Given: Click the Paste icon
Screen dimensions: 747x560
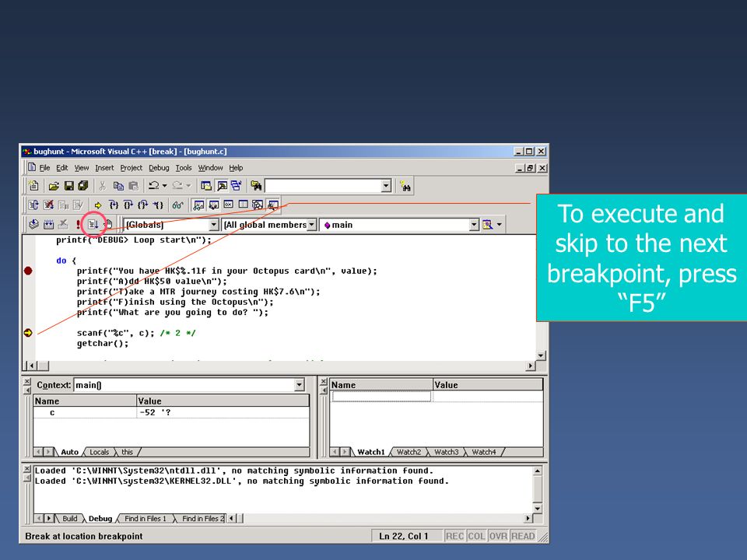Looking at the screenshot, I should coord(133,186).
